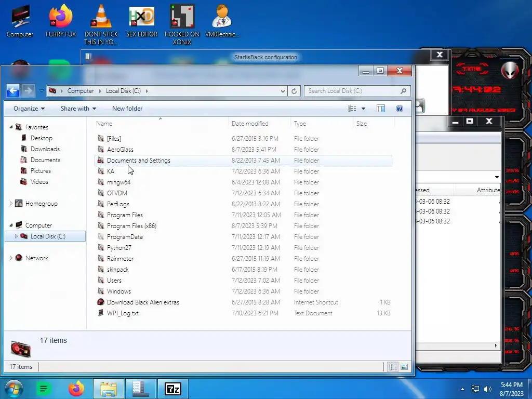Open the green notes app in taskbar

tap(44, 389)
